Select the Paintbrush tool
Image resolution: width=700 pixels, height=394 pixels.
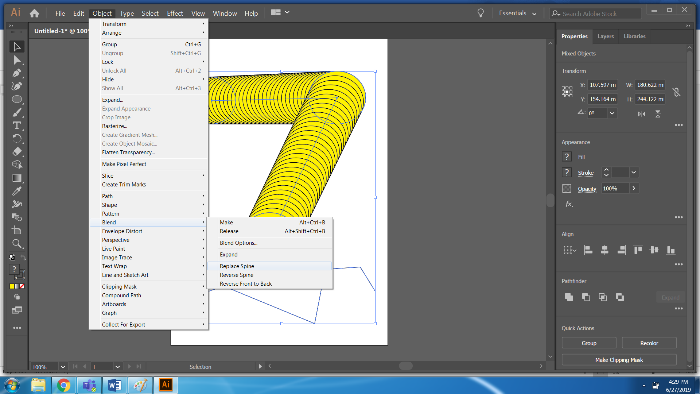[x=17, y=112]
